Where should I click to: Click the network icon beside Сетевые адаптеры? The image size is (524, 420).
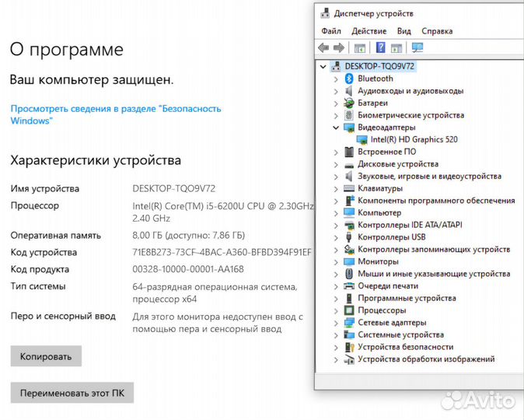point(349,323)
